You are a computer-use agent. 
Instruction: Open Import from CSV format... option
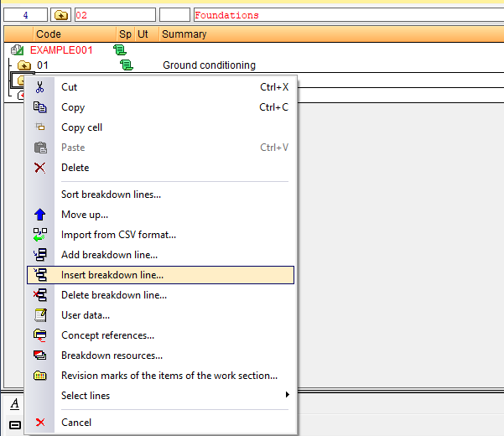(161, 235)
